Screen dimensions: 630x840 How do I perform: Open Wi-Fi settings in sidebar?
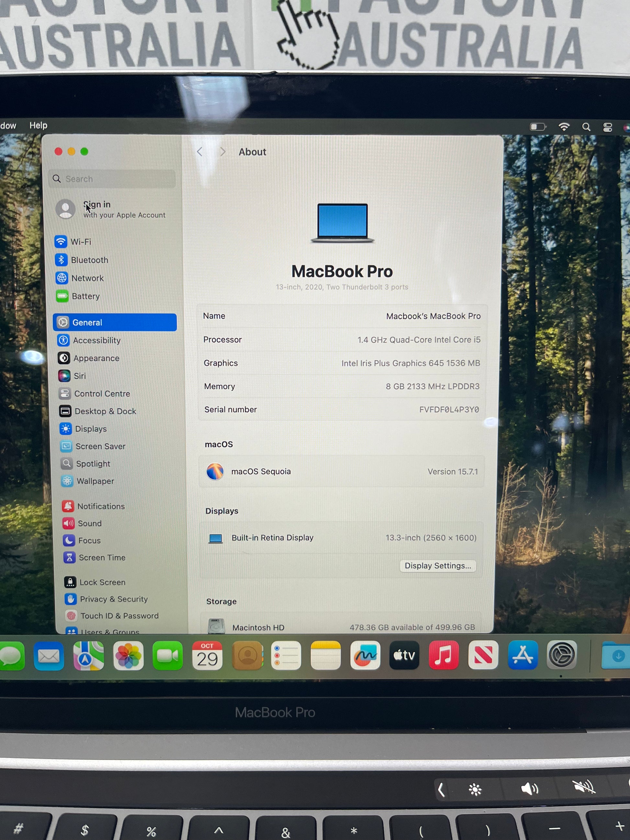(80, 241)
